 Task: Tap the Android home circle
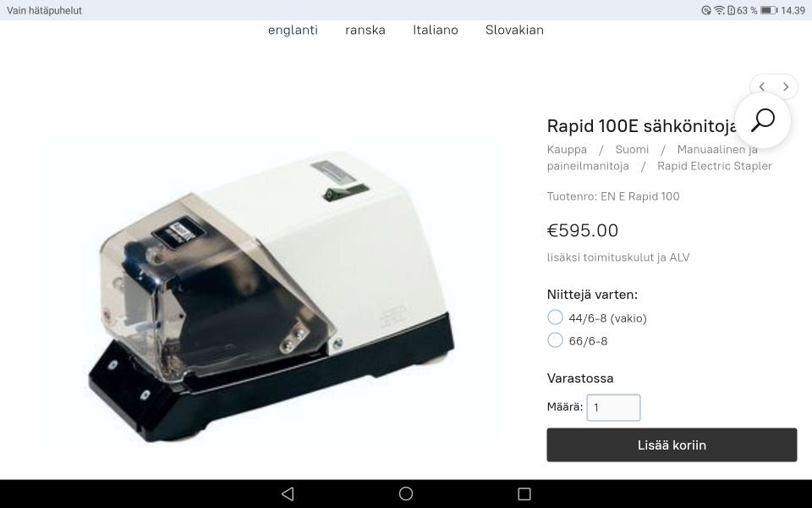tap(406, 494)
